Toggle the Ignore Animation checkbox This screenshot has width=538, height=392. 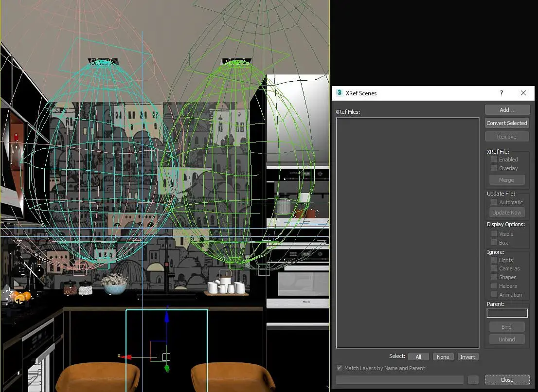[x=494, y=294]
